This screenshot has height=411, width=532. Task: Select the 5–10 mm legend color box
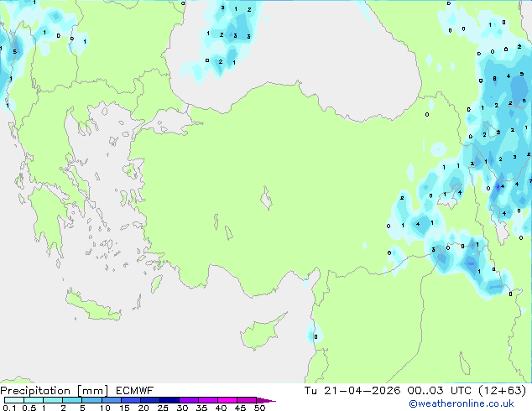(92, 400)
